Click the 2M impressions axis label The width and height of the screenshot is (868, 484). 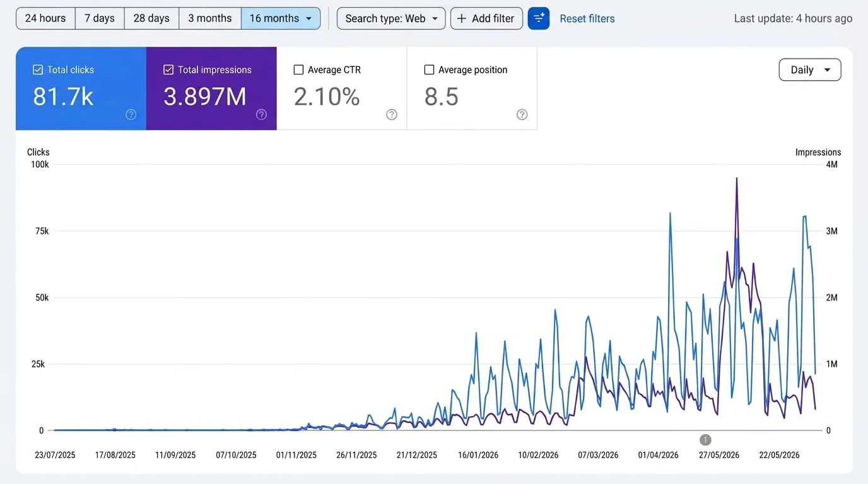(832, 297)
